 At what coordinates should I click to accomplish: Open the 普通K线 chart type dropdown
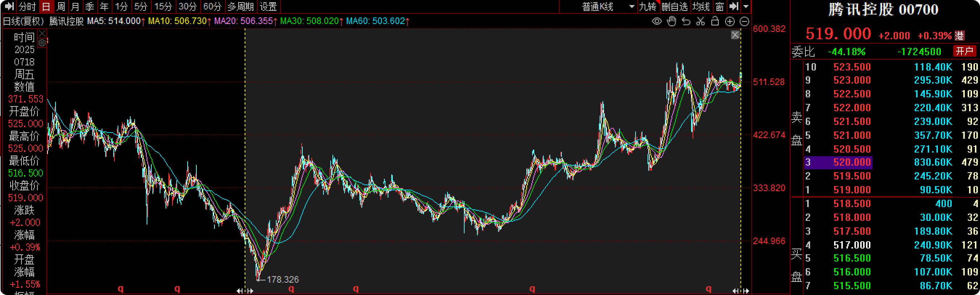[608, 7]
